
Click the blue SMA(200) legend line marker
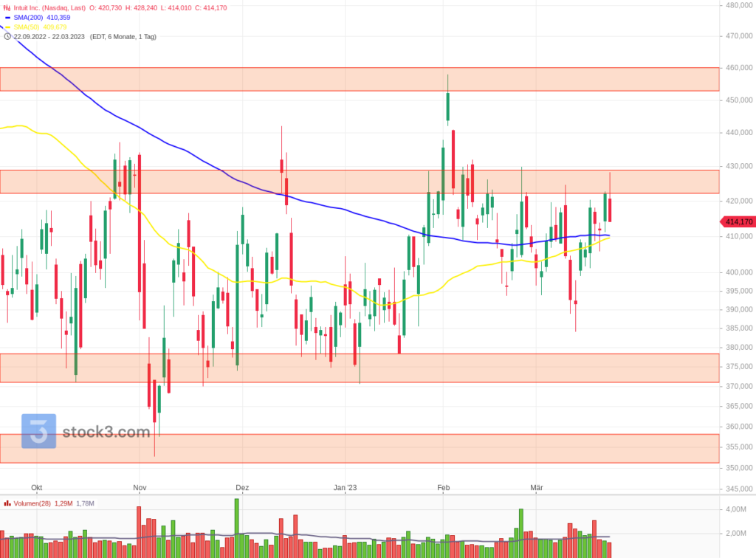7,18
